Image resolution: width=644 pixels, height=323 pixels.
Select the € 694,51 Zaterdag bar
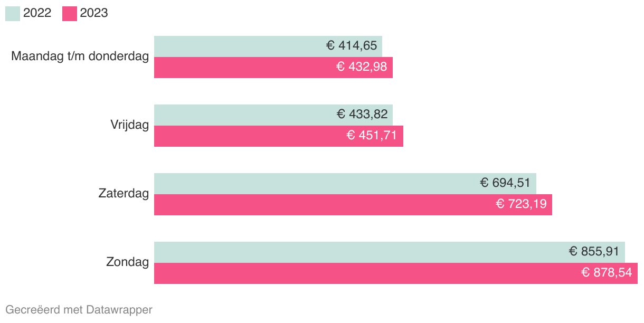point(345,184)
